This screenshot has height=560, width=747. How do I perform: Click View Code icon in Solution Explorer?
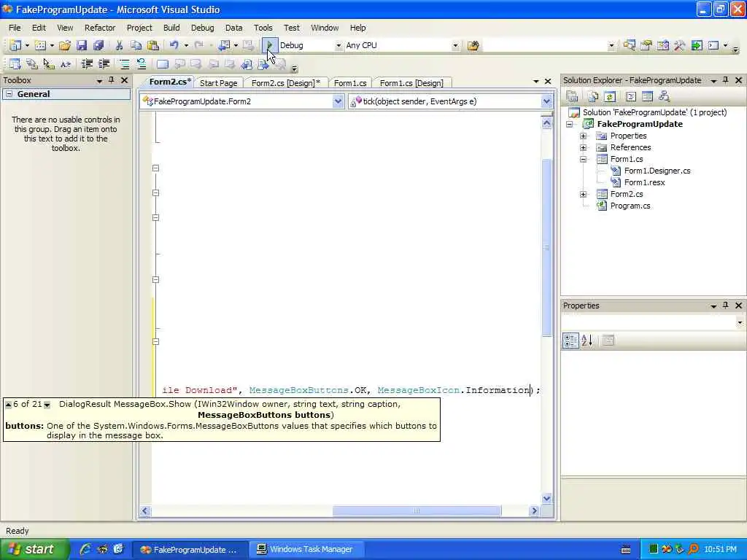(631, 97)
